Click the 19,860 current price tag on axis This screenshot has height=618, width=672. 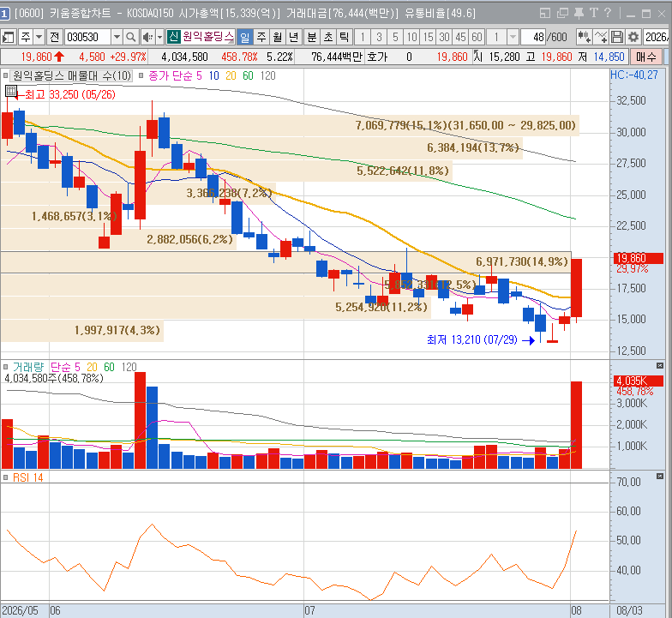tap(639, 258)
